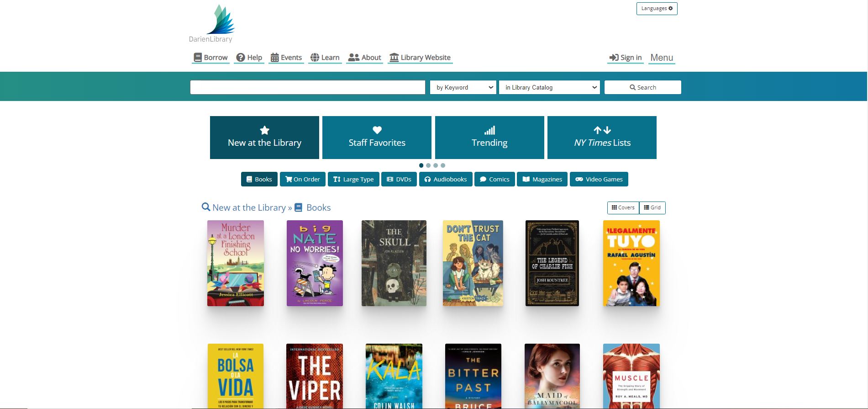Click the Sign in link

[x=626, y=58]
